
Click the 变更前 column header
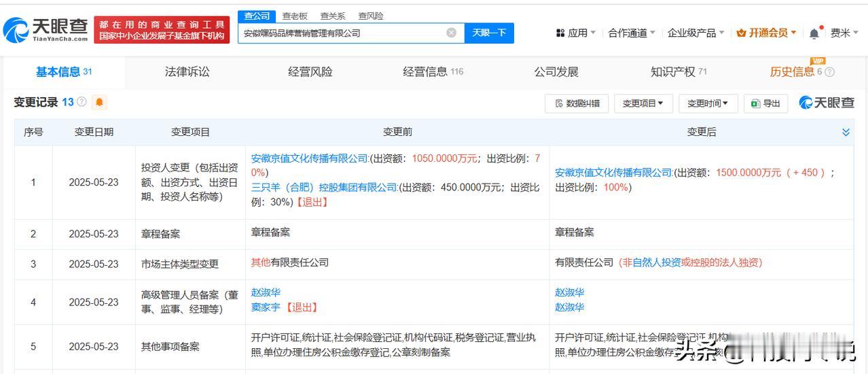click(x=397, y=132)
